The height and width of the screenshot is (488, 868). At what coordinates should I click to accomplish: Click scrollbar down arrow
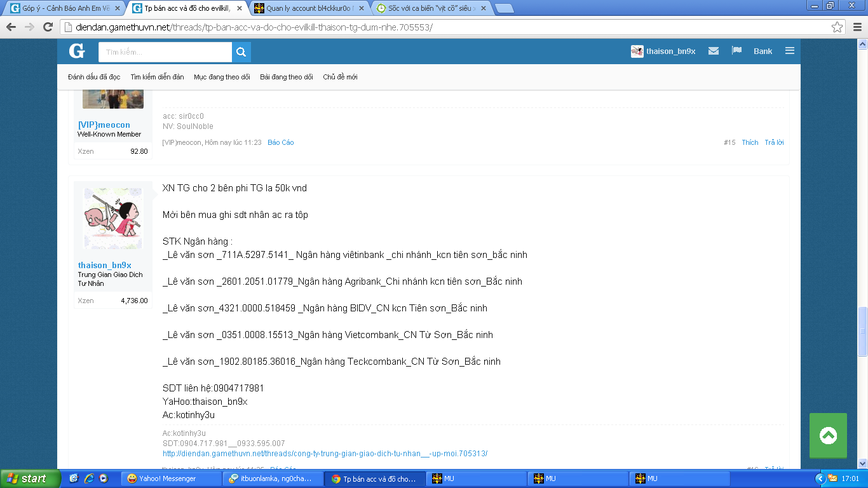pyautogui.click(x=862, y=463)
